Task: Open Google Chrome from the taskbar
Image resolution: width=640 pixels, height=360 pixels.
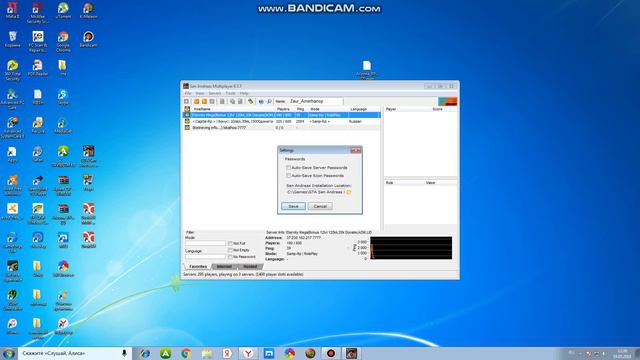Action: pyautogui.click(x=186, y=353)
